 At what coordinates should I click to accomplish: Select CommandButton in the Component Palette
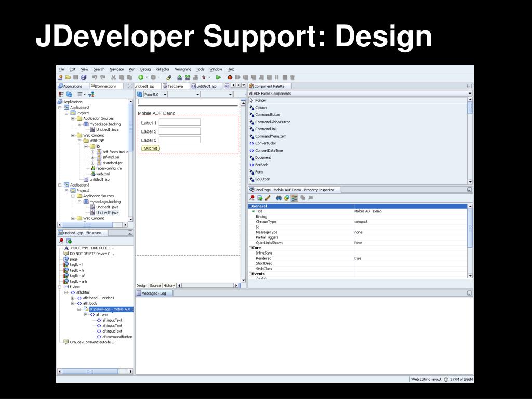268,114
